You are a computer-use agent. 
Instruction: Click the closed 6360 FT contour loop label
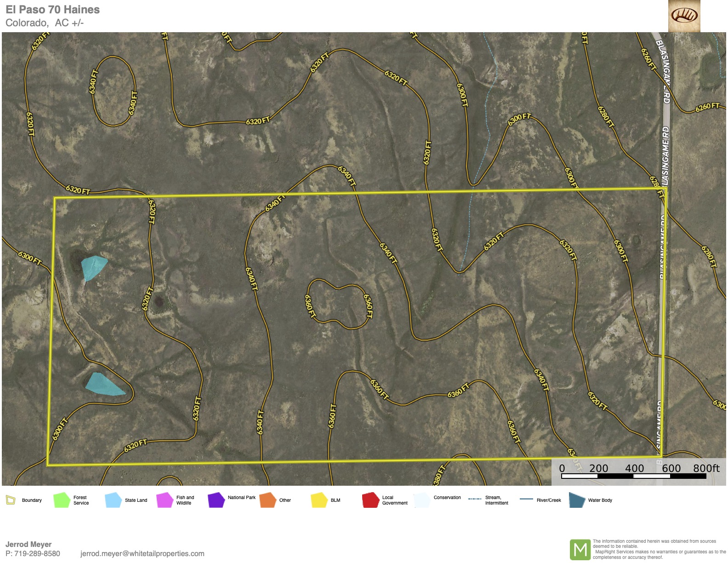click(x=368, y=305)
